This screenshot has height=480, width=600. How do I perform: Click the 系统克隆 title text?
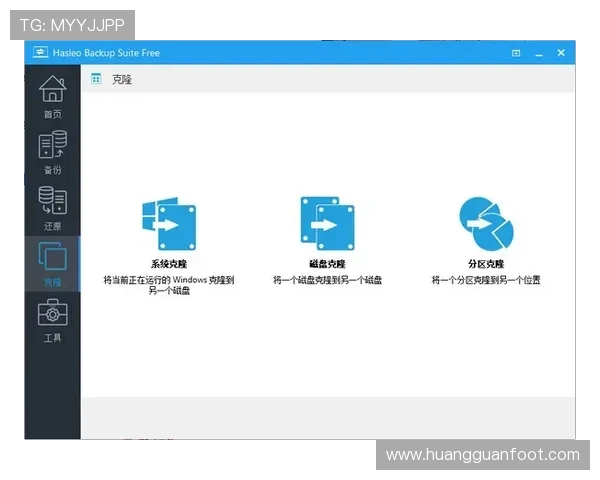[169, 264]
